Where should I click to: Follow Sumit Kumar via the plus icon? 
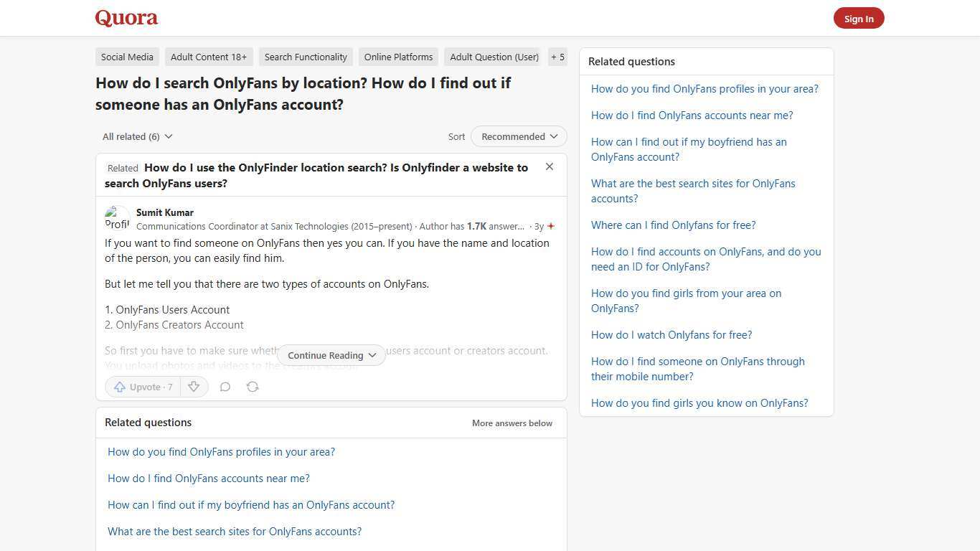pyautogui.click(x=551, y=225)
